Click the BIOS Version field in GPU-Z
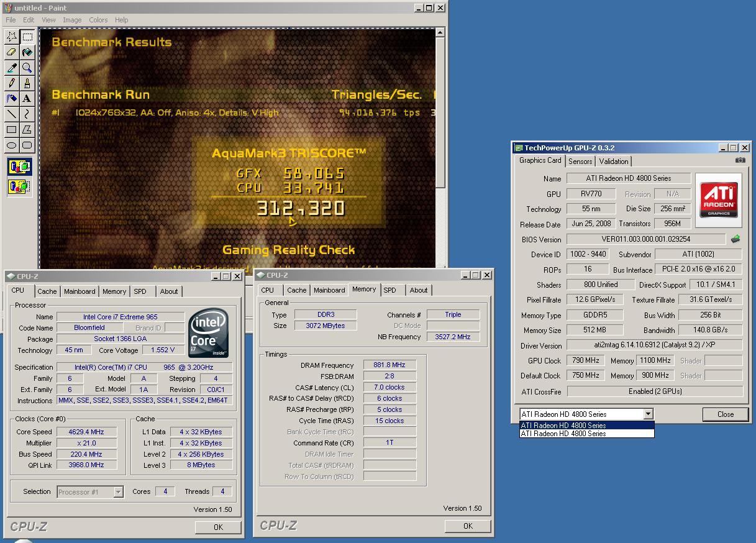The height and width of the screenshot is (543, 756). coord(646,239)
